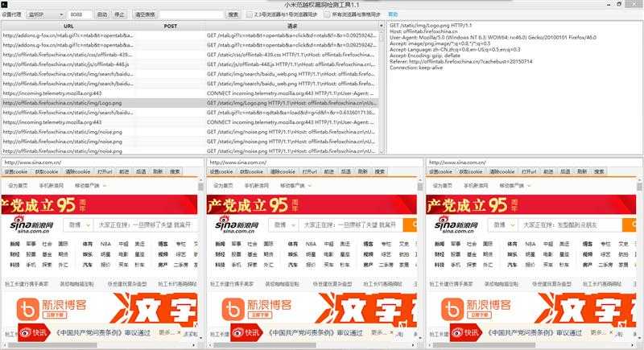Click 后退 back in the first browser pane
The height and width of the screenshot is (350, 644).
[x=141, y=171]
